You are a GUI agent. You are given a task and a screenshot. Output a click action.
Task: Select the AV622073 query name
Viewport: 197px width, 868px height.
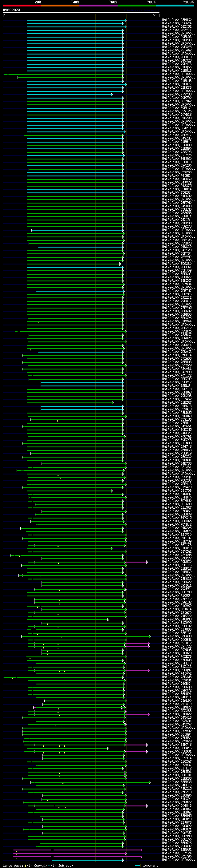[x=11, y=10]
